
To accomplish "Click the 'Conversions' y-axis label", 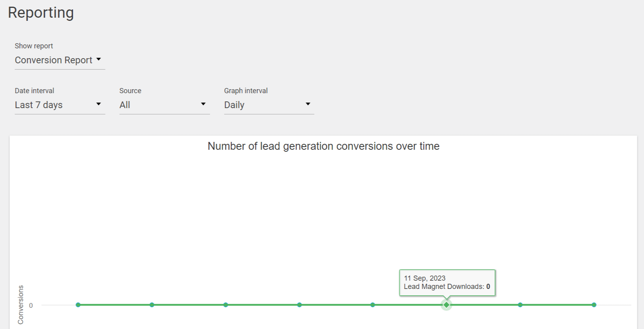I will coord(21,305).
